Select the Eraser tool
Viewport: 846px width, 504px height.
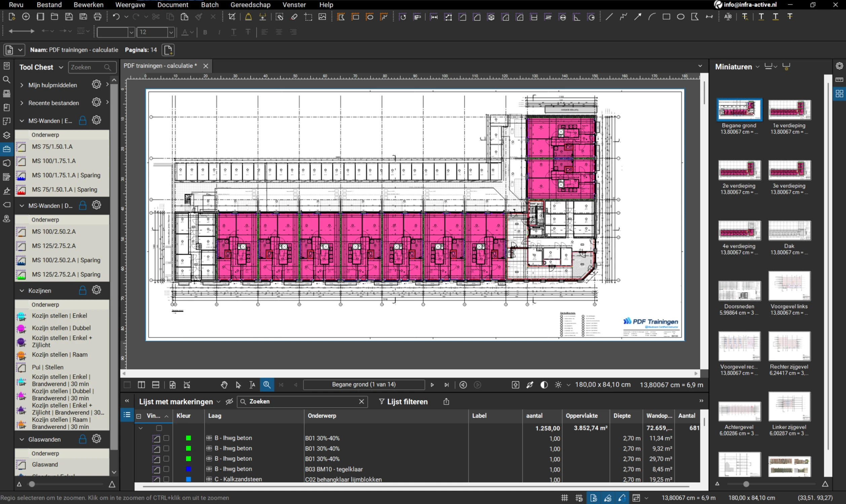(294, 17)
